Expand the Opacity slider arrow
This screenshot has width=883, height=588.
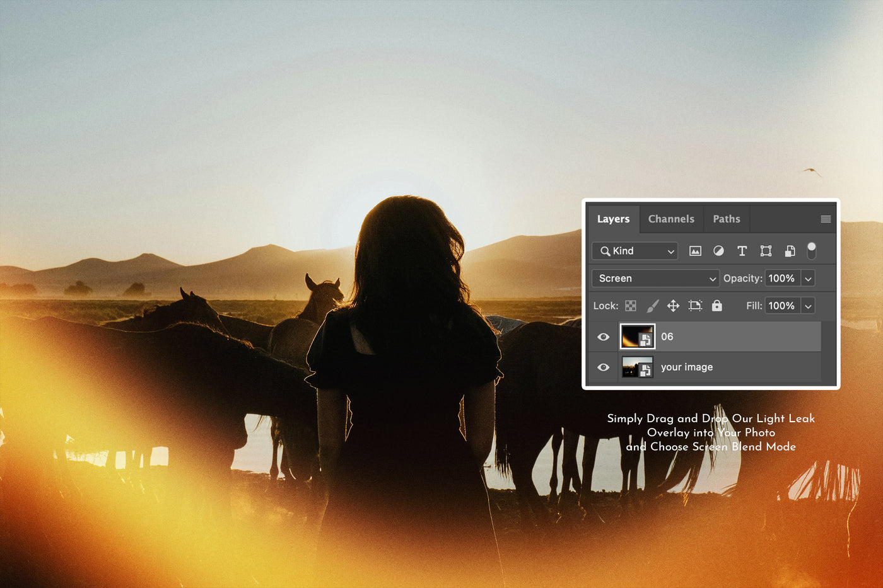[x=808, y=278]
